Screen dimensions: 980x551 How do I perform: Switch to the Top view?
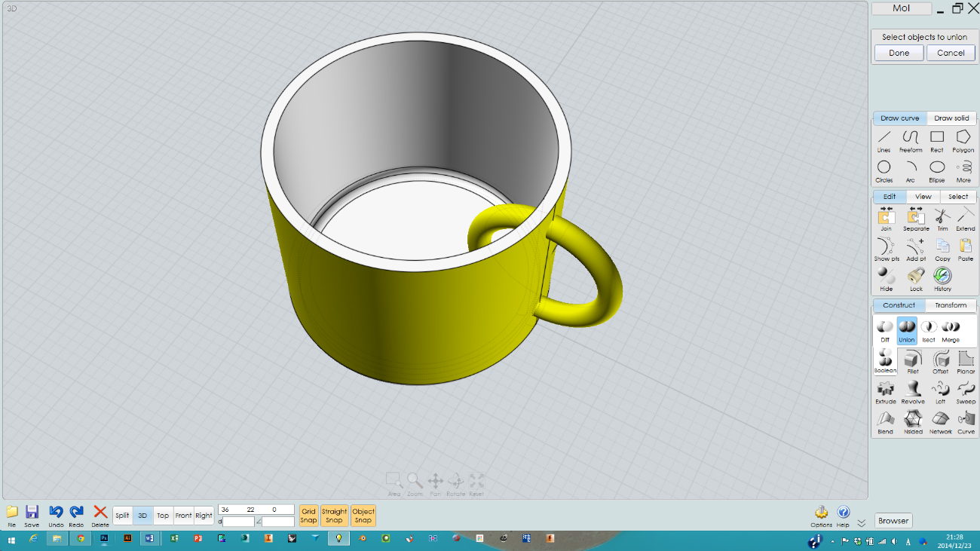163,516
